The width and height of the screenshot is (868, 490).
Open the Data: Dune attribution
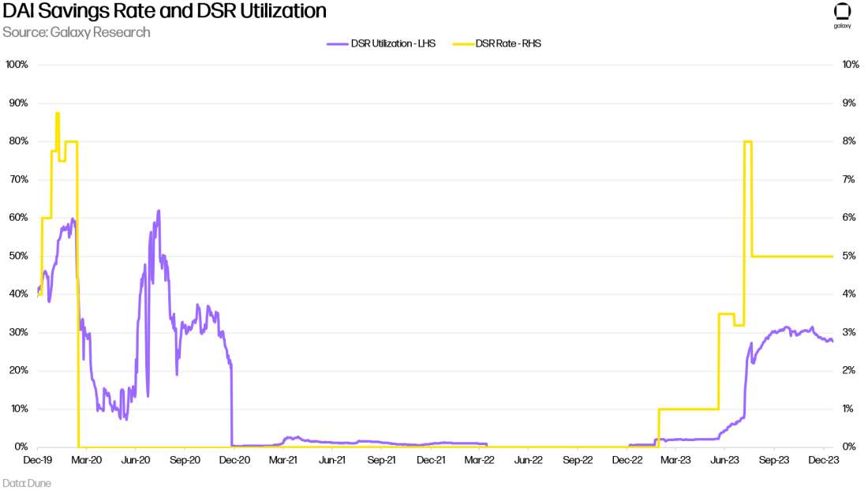27,482
